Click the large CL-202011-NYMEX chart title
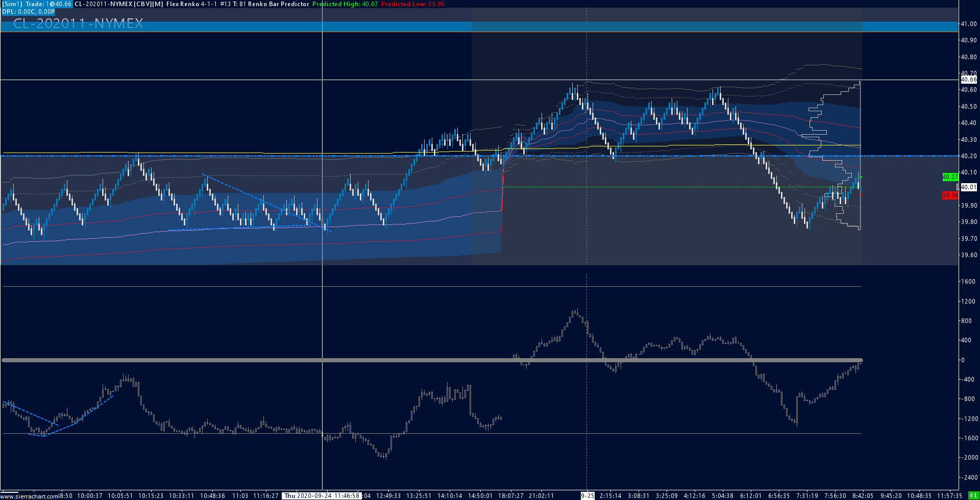 coord(78,23)
